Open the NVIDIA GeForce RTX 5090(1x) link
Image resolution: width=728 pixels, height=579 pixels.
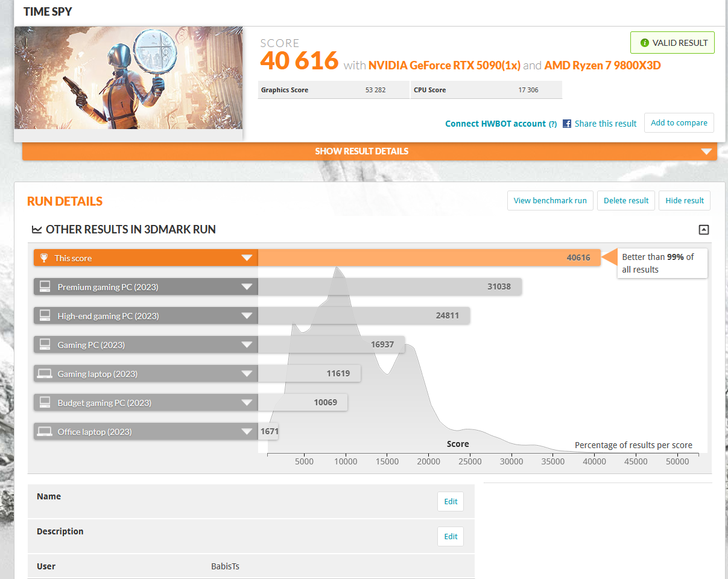point(445,66)
